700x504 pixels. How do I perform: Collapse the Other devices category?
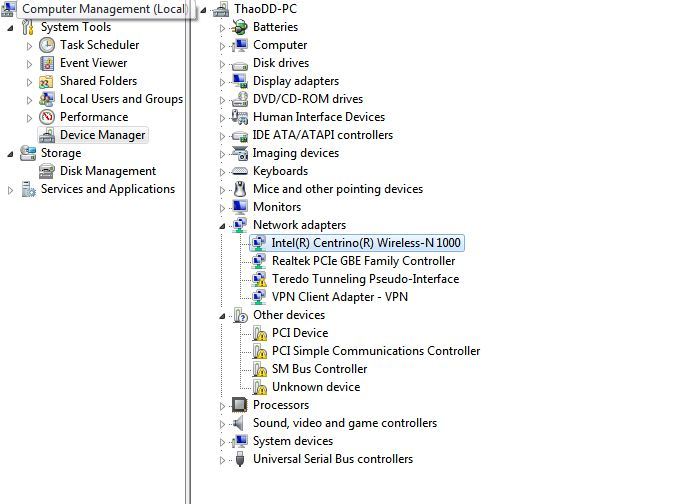tap(222, 316)
